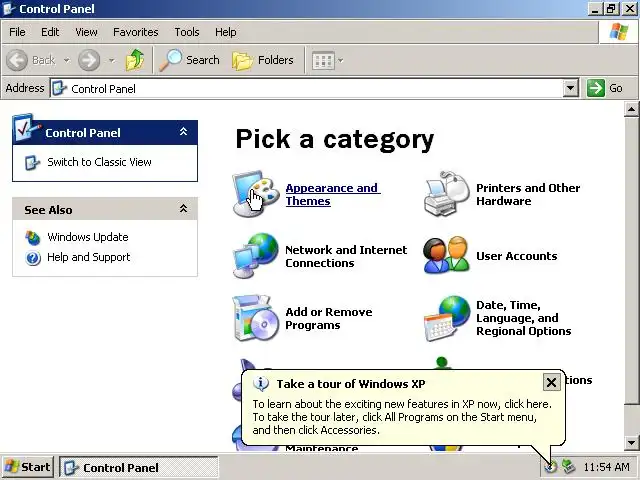This screenshot has width=640, height=480.
Task: Collapse the Control Panel side pane section
Action: [x=184, y=131]
